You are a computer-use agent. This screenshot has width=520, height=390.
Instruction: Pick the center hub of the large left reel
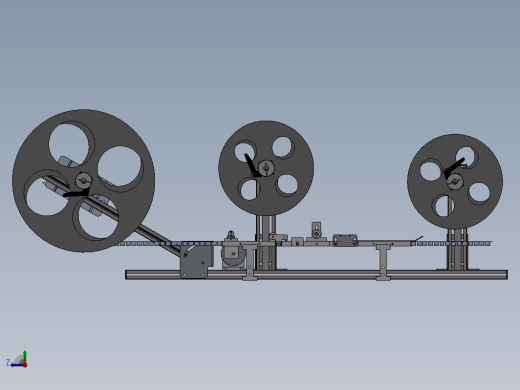click(x=83, y=181)
